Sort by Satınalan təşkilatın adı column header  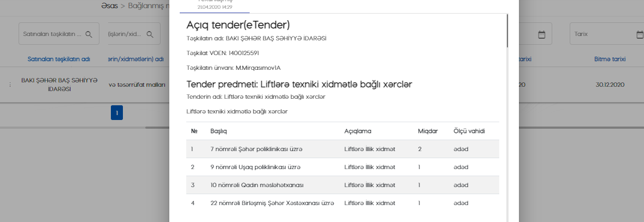point(58,59)
